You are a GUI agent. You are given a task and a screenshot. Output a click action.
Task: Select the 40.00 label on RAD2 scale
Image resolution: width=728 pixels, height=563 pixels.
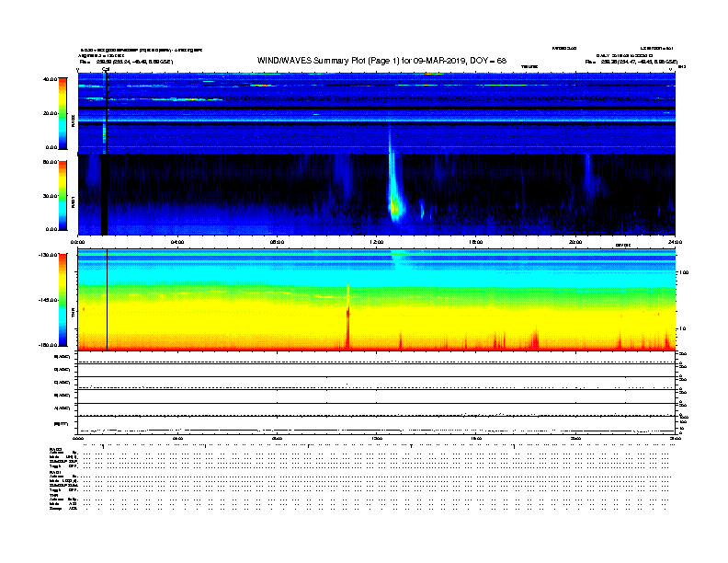pos(50,79)
